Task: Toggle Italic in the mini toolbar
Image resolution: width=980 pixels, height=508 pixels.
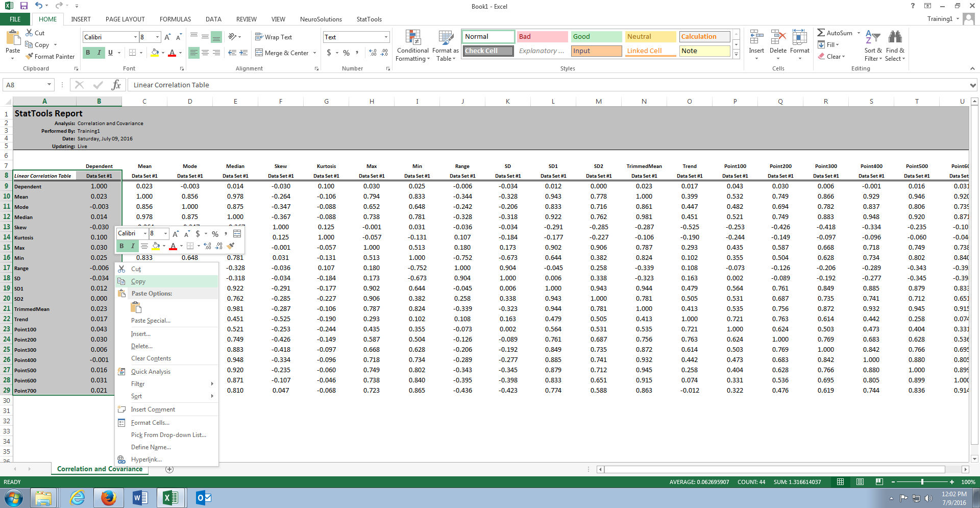Action: (x=133, y=246)
